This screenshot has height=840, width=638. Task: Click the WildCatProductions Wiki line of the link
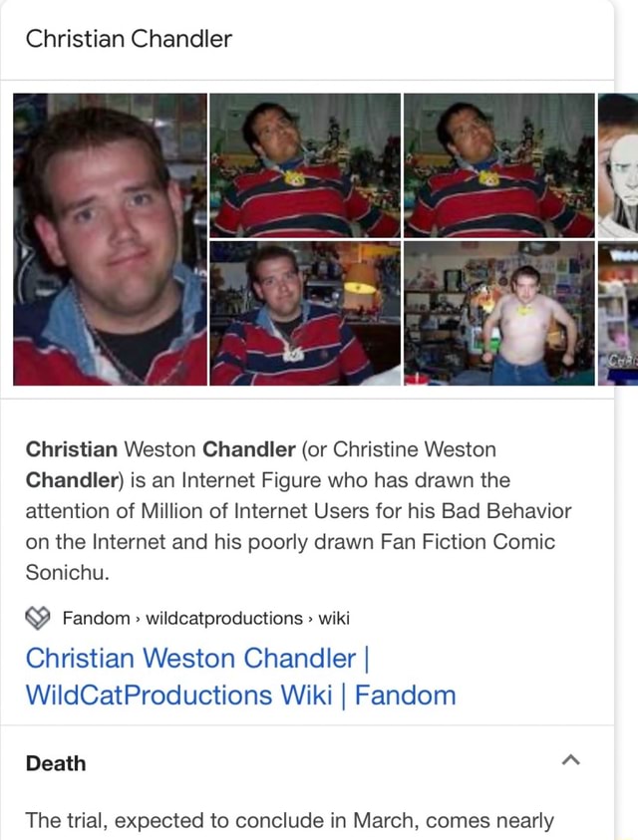tap(179, 696)
